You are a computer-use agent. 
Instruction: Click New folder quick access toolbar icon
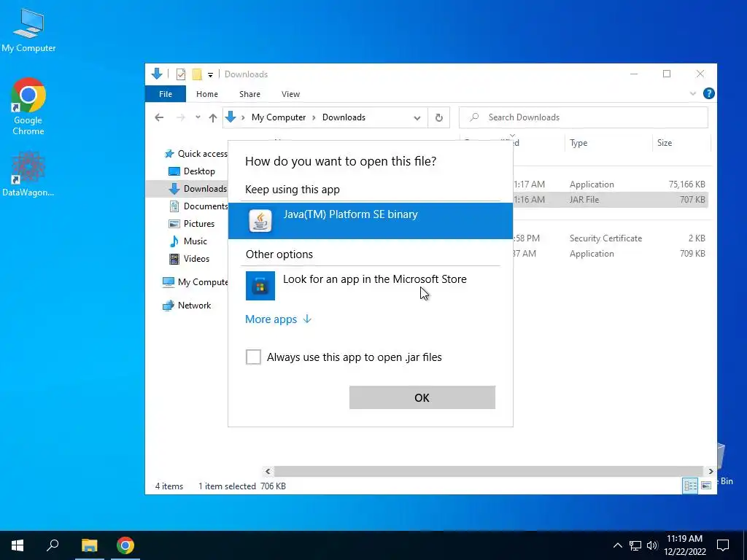197,74
